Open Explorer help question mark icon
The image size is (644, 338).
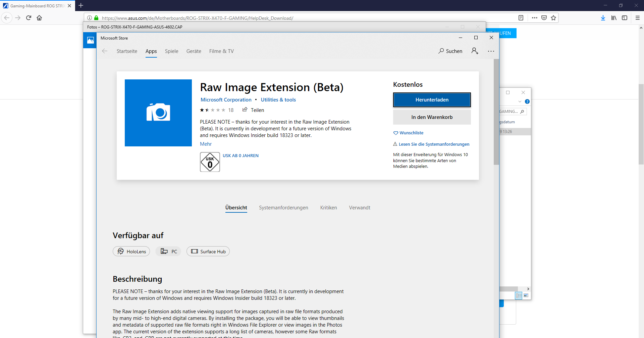point(527,102)
